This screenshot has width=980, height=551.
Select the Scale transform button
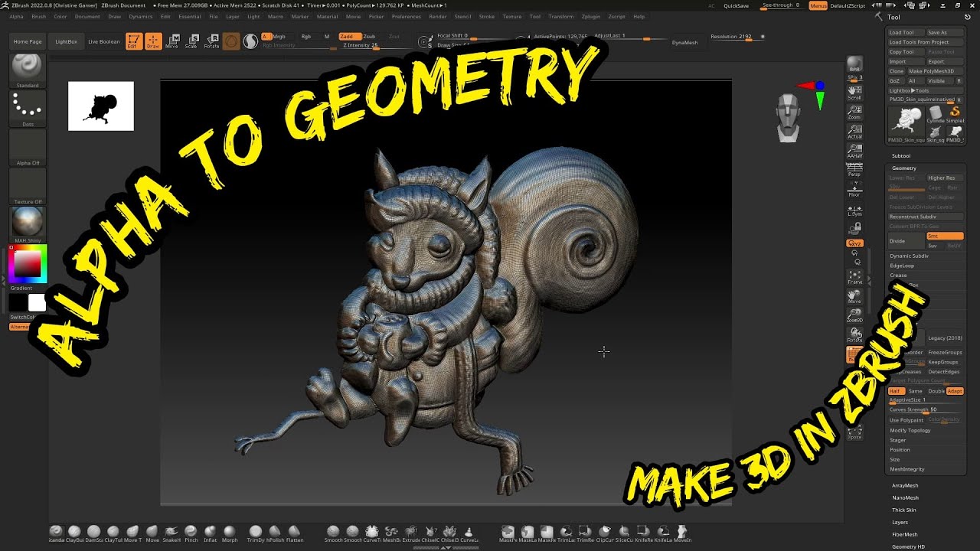(192, 41)
